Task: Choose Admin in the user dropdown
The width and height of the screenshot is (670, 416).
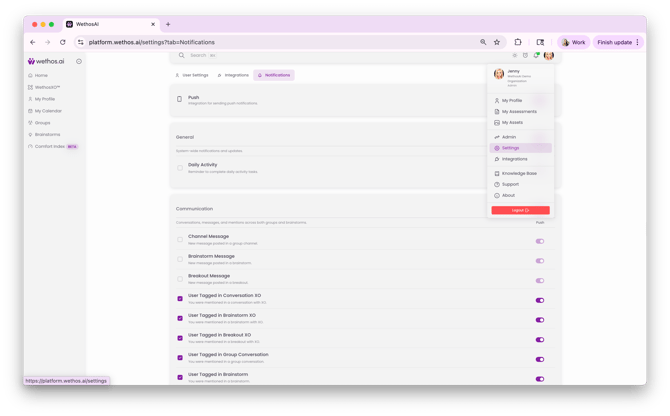Action: click(x=520, y=137)
